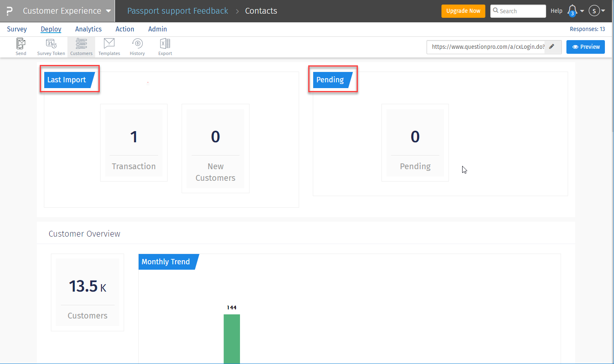Open the Templates envelope icon

pos(109,43)
